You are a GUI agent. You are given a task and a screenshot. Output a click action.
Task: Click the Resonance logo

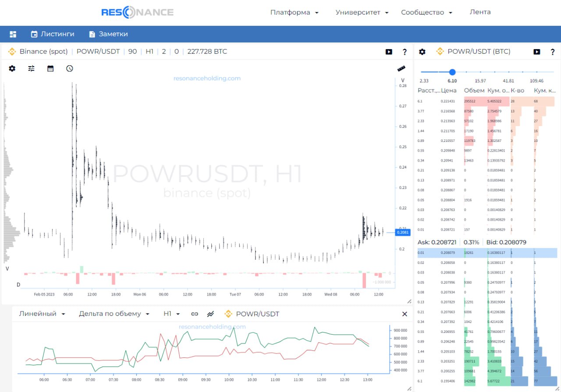coord(137,12)
